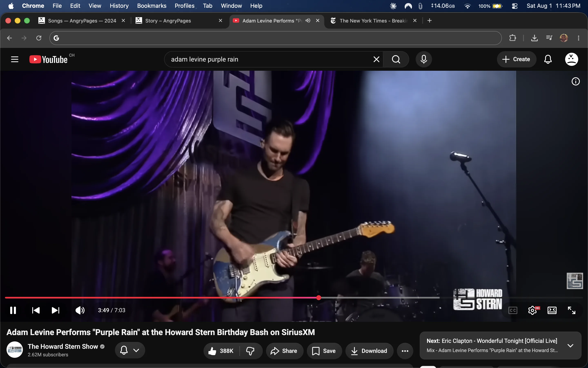Click the battery status icon
This screenshot has height=368, width=588.
497,6
